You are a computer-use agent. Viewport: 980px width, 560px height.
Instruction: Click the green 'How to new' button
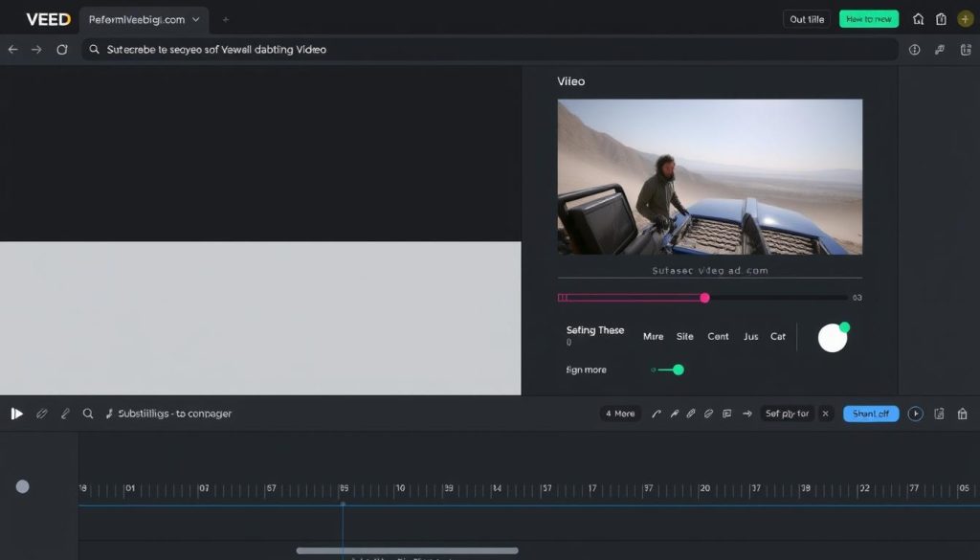click(868, 18)
